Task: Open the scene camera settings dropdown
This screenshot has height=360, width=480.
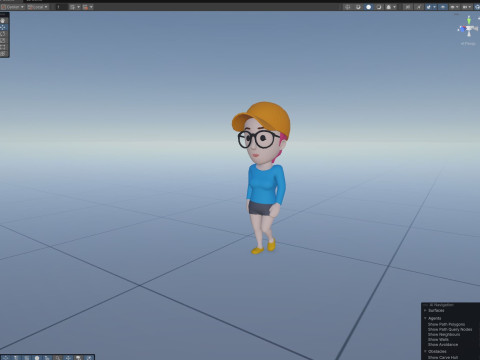Action: tap(466, 7)
